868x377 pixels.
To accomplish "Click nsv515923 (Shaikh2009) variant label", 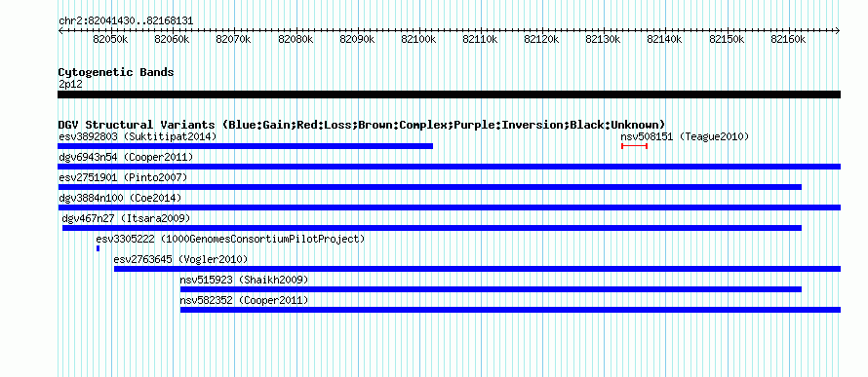I will tap(244, 281).
